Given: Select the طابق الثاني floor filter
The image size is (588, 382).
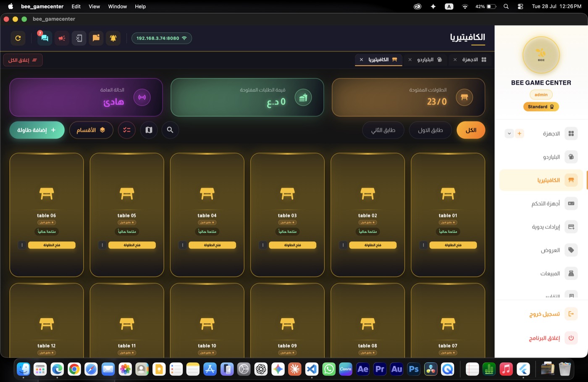Looking at the screenshot, I should 383,130.
